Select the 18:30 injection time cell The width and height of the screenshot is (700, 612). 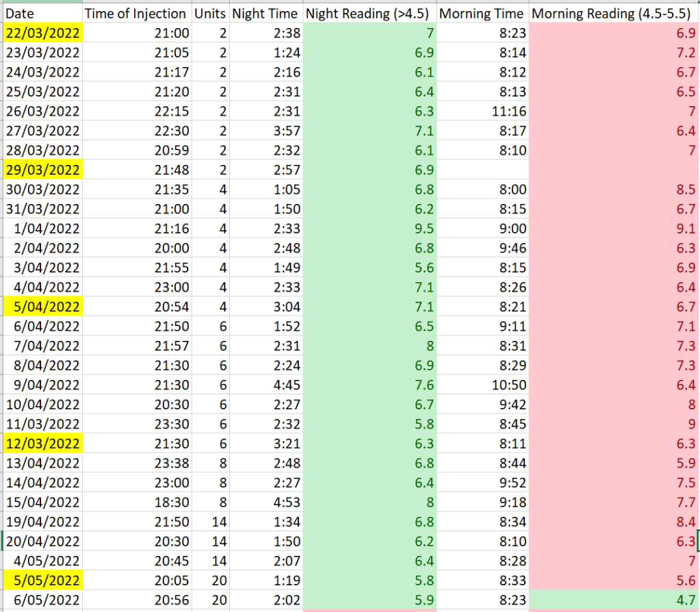[135, 502]
